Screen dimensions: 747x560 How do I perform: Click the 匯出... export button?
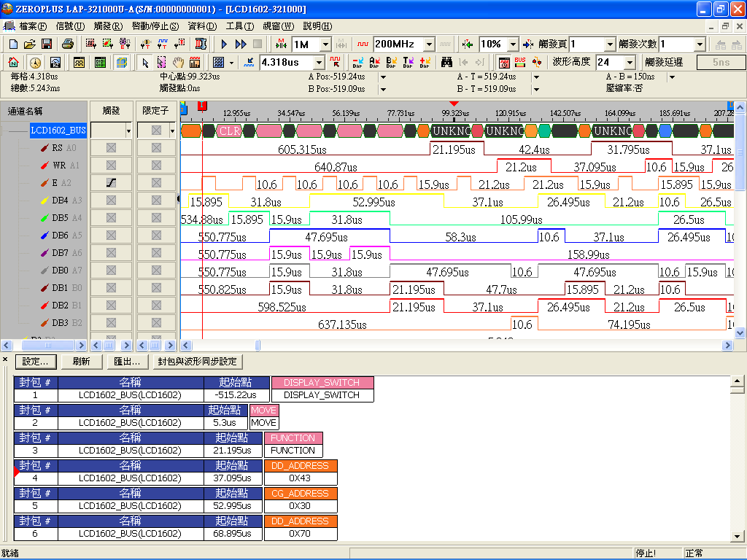tap(127, 362)
